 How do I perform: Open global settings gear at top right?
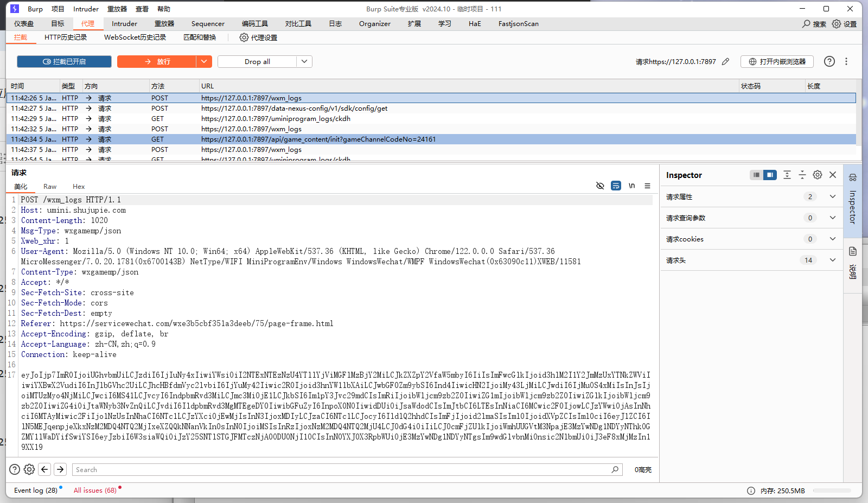click(x=837, y=24)
